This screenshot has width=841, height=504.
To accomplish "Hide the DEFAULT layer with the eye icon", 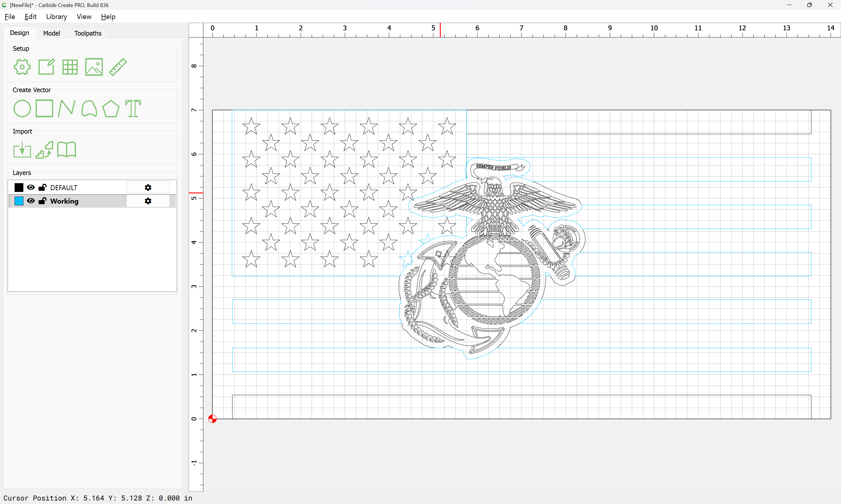I will pyautogui.click(x=31, y=188).
